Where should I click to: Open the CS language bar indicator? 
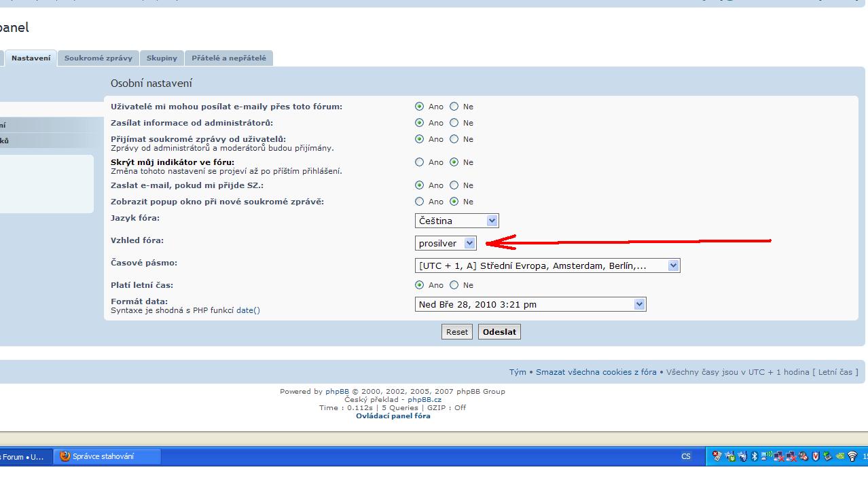(x=686, y=456)
